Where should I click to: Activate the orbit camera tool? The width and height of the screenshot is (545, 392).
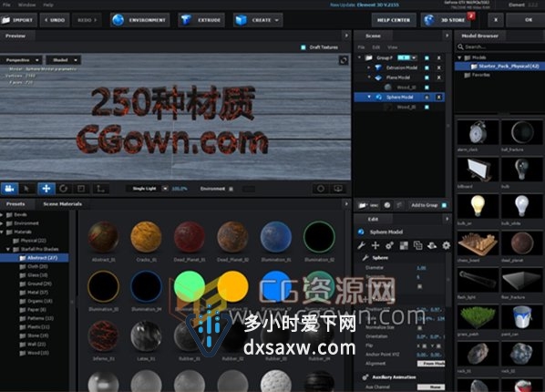point(9,189)
